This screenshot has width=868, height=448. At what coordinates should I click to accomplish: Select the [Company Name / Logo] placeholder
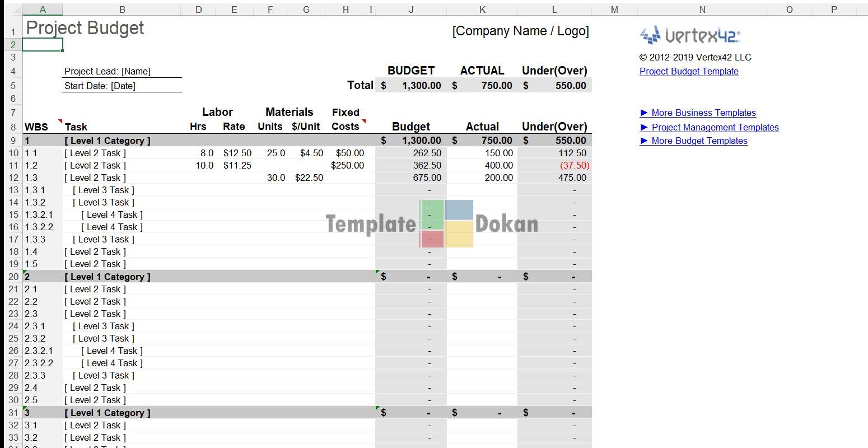(x=520, y=31)
